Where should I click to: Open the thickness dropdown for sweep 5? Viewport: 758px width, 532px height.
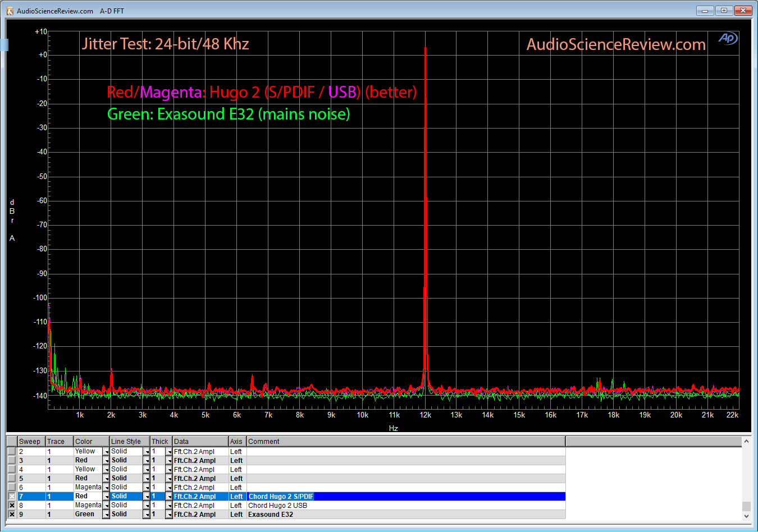coord(169,479)
